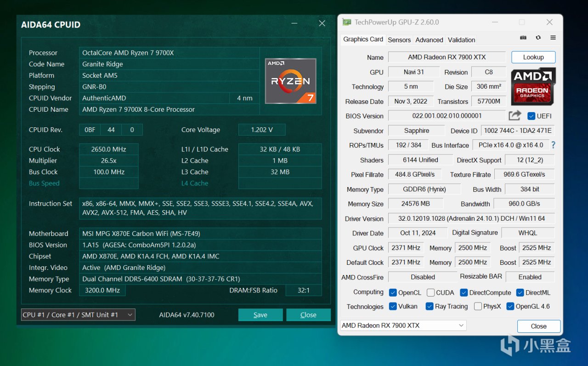Click the BIOS Version field in GPU-Z
This screenshot has width=588, height=366.
[x=447, y=116]
